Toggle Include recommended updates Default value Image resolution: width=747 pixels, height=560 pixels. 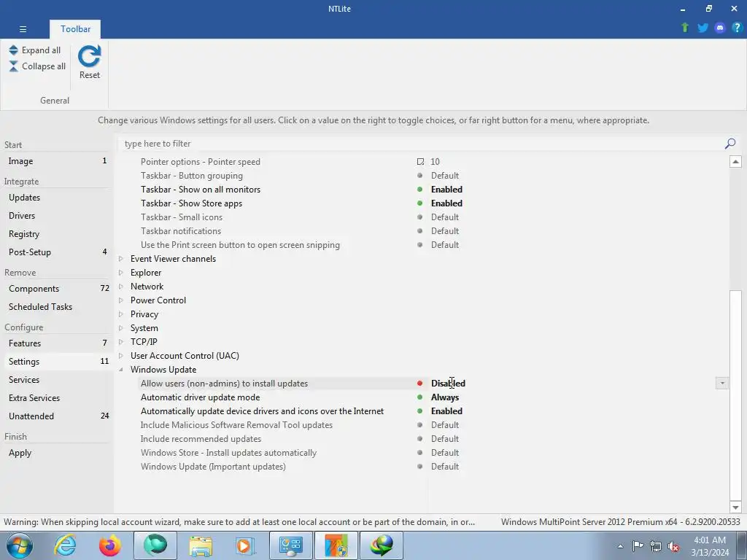click(x=445, y=438)
